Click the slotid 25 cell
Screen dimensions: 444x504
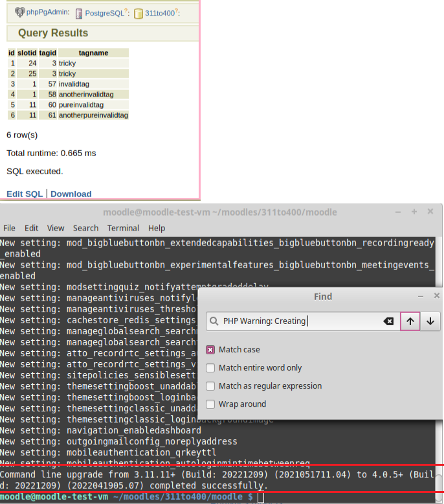[27, 74]
